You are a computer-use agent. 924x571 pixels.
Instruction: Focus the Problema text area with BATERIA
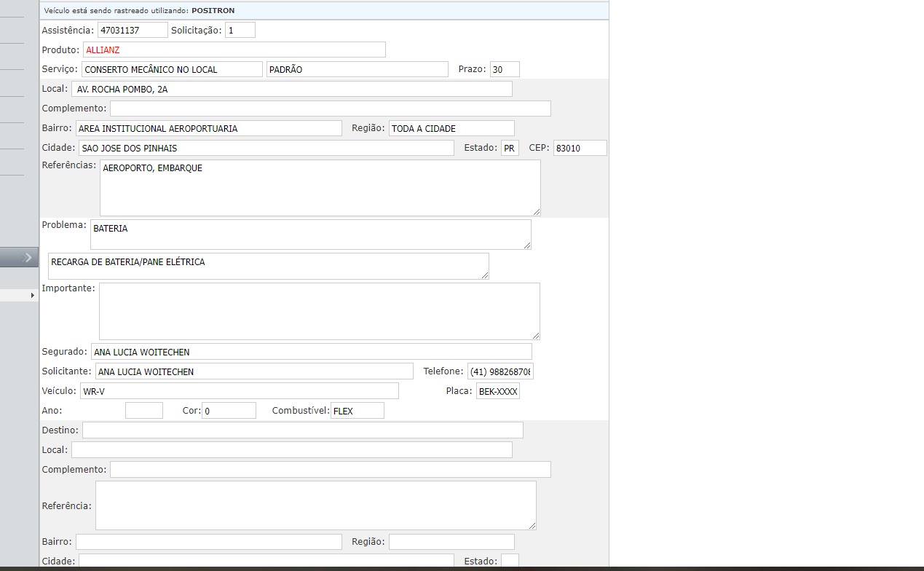[x=311, y=235]
